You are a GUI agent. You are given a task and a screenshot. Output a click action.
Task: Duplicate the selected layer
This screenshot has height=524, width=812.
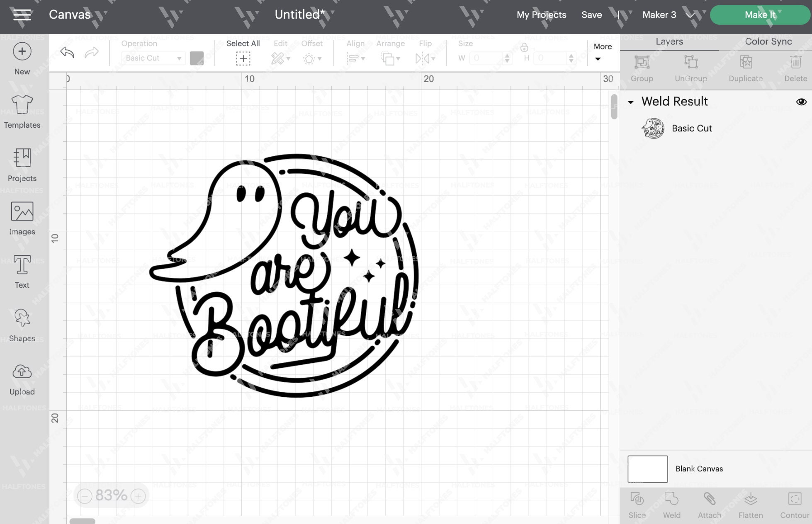pyautogui.click(x=745, y=67)
